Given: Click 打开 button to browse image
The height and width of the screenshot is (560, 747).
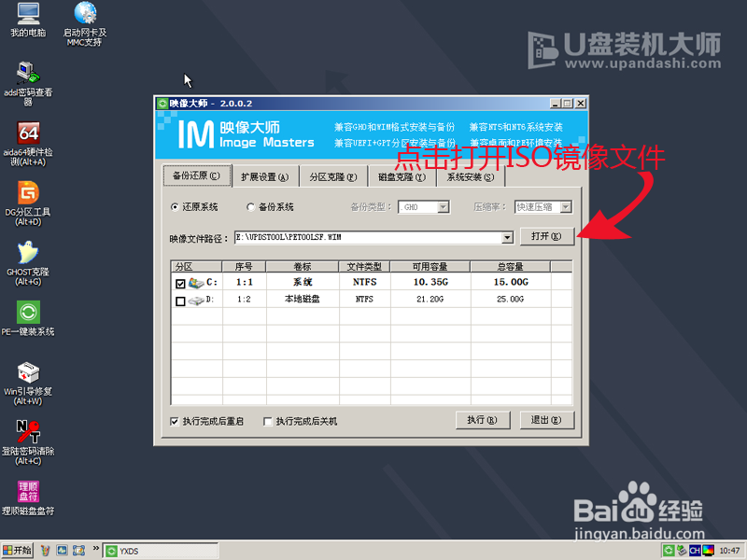Looking at the screenshot, I should point(546,236).
